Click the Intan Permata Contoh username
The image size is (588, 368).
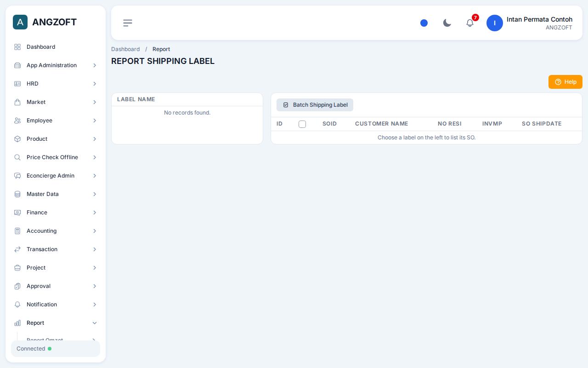(x=539, y=19)
